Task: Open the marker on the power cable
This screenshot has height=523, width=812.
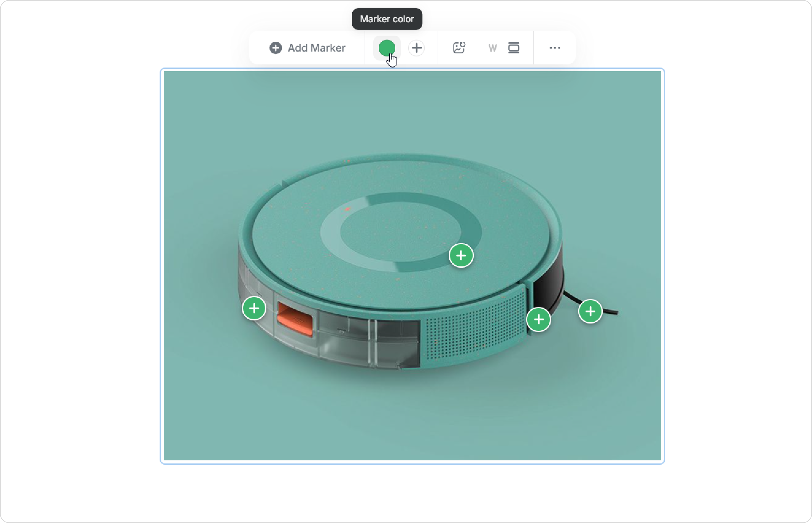Action: pos(590,311)
